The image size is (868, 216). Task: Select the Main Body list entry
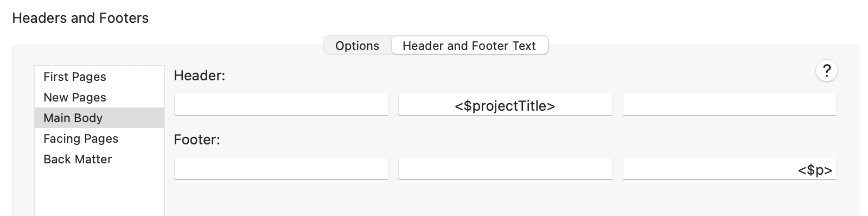tap(99, 118)
